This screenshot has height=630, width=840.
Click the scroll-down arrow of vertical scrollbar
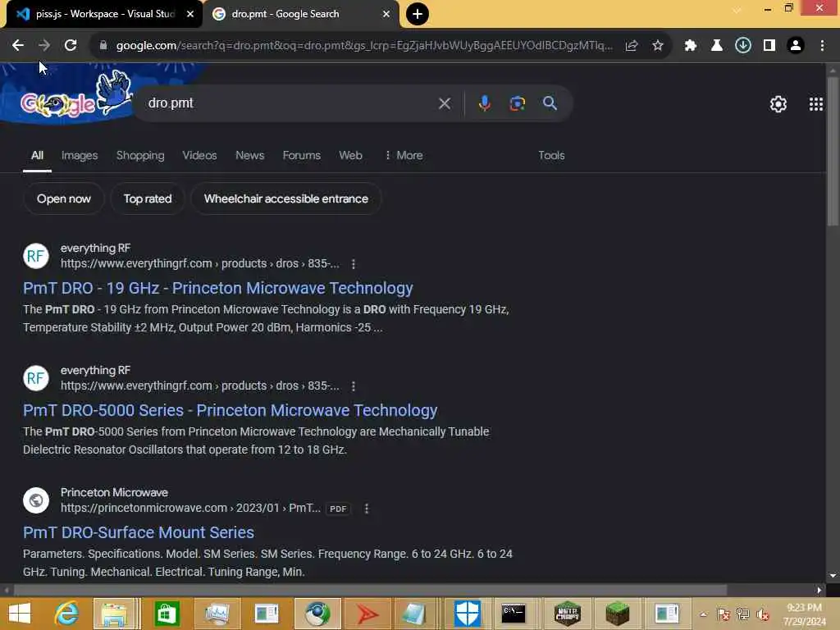832,576
